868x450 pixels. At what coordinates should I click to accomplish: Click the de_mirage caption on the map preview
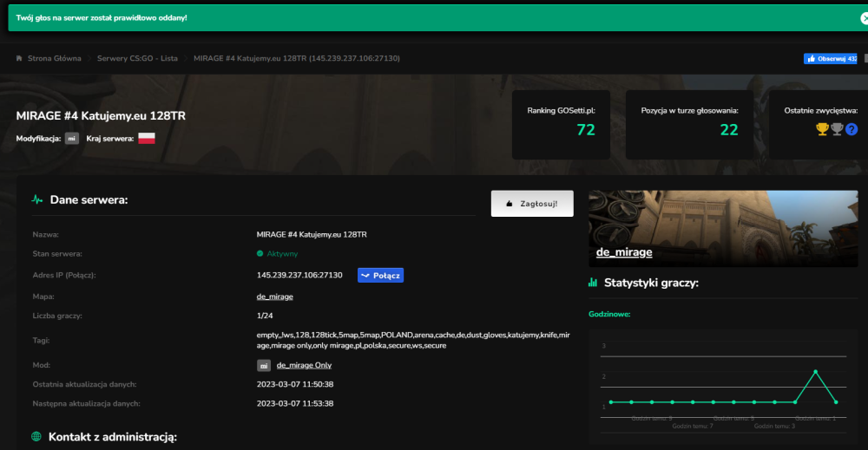[x=624, y=252]
